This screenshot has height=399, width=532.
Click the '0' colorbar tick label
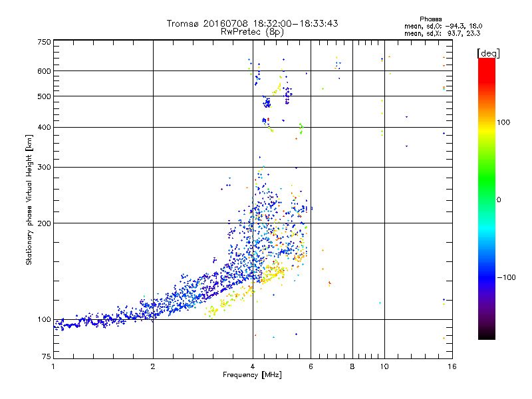[x=498, y=200]
